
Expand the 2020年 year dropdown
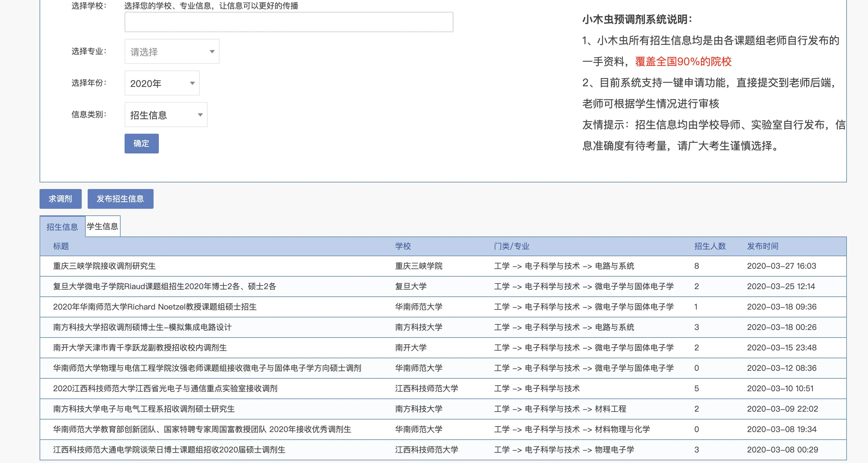[162, 83]
